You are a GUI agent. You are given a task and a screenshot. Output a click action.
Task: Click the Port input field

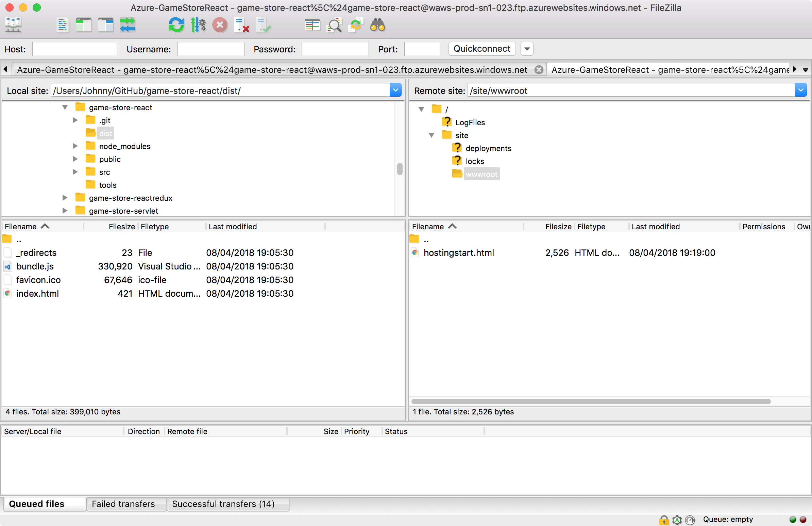coord(422,49)
